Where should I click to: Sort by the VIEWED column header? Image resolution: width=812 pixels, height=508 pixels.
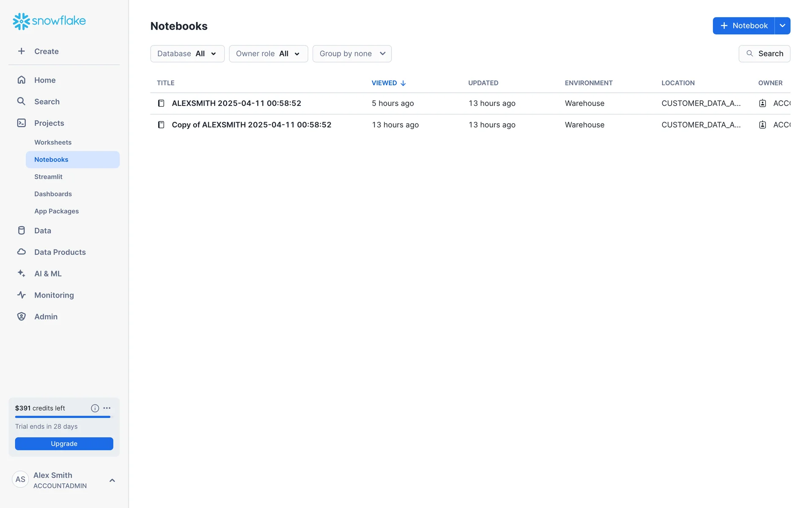384,83
